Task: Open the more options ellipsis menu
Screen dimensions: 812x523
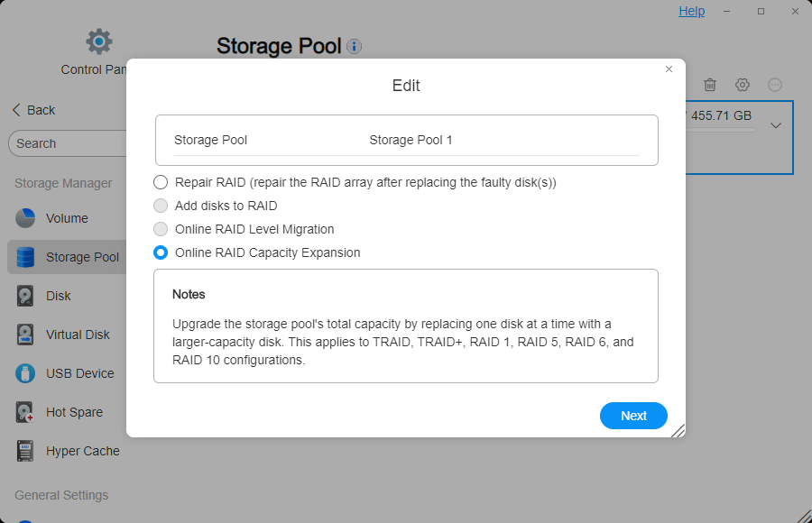Action: [x=774, y=84]
